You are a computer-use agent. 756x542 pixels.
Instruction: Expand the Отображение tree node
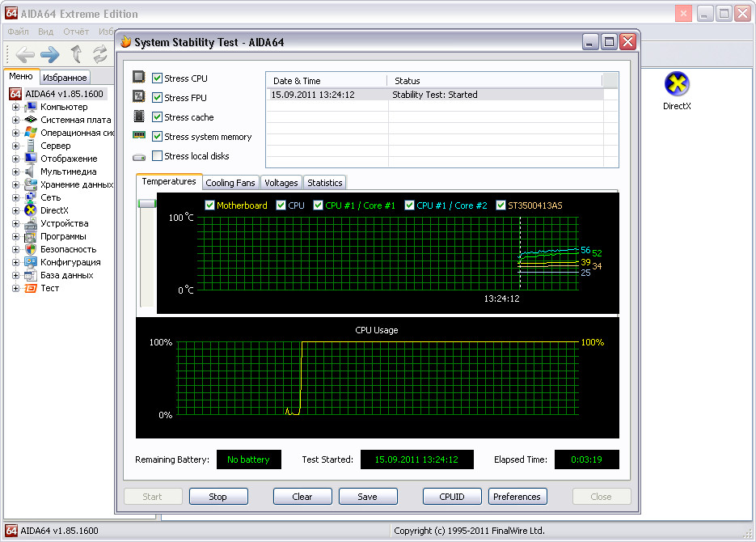[16, 159]
